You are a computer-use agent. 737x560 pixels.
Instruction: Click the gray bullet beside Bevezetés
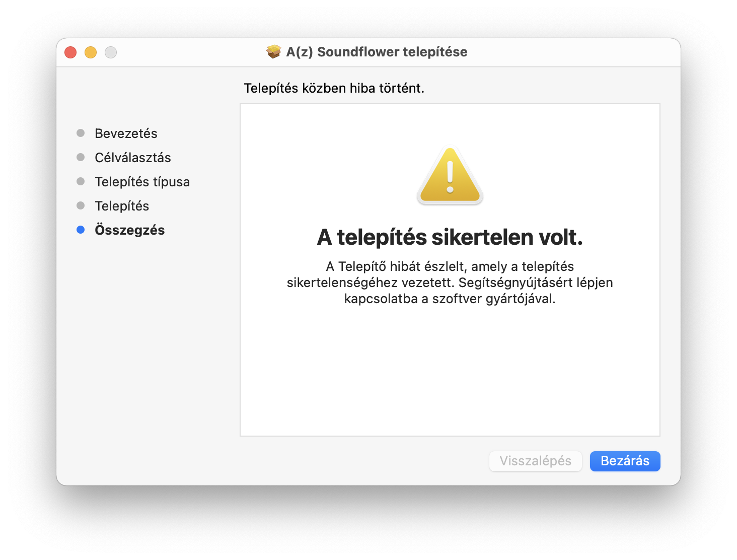point(81,133)
